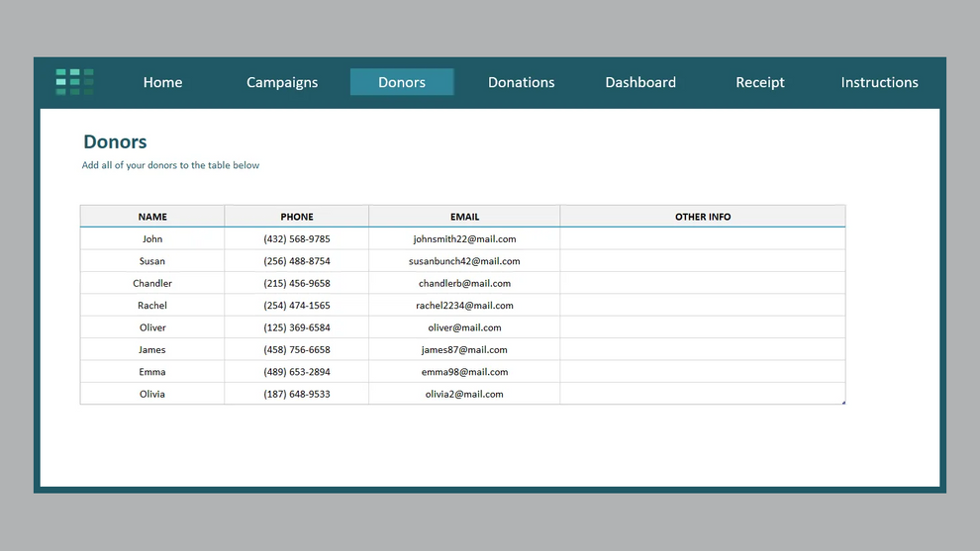Open the Instructions tab

pyautogui.click(x=879, y=82)
